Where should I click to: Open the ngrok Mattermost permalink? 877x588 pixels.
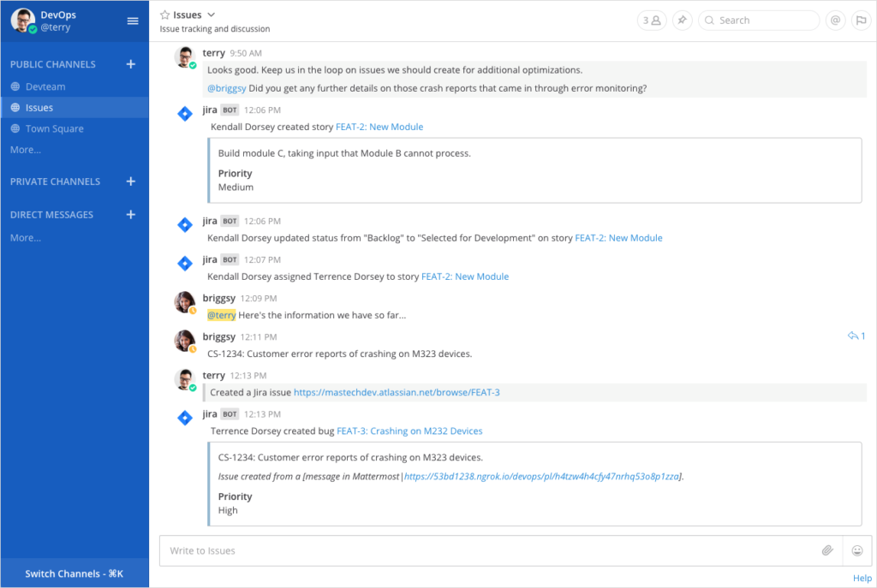tap(541, 476)
